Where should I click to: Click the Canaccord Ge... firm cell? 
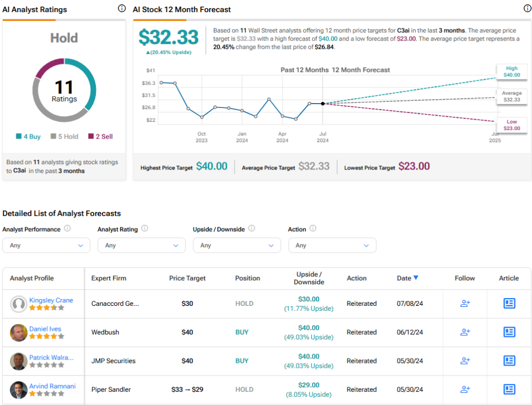click(x=115, y=304)
